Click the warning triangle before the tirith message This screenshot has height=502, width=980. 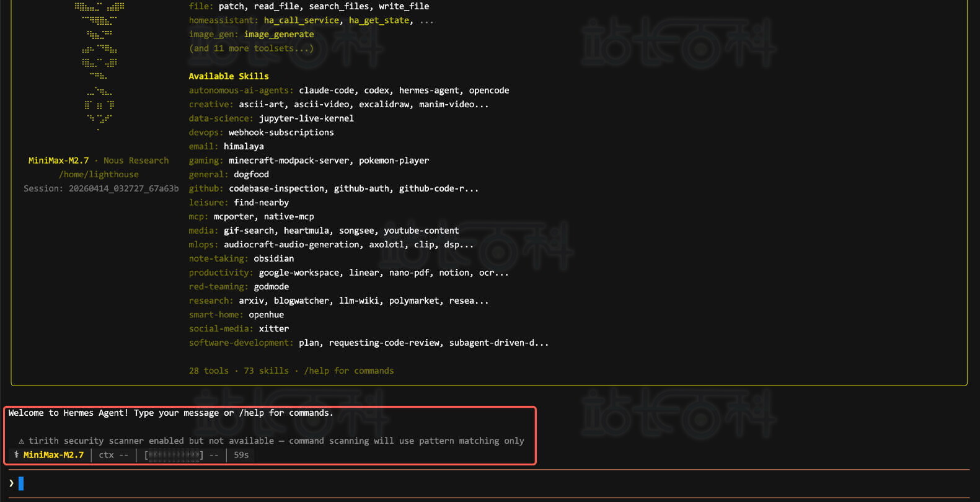click(21, 441)
